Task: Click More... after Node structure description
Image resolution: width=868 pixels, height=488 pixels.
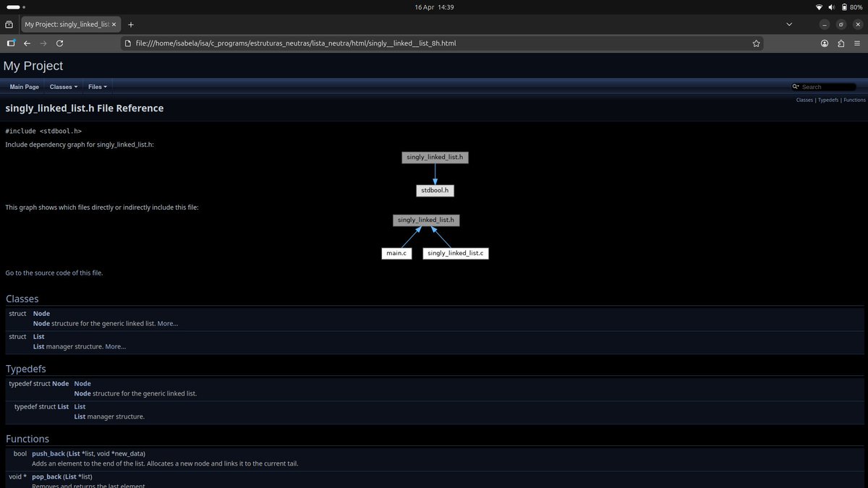Action: pyautogui.click(x=167, y=324)
